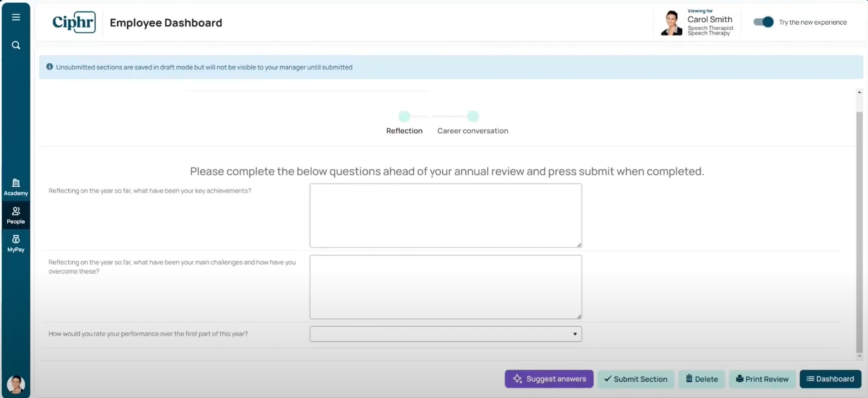Click the Suggest answers button
The width and height of the screenshot is (868, 398).
549,379
